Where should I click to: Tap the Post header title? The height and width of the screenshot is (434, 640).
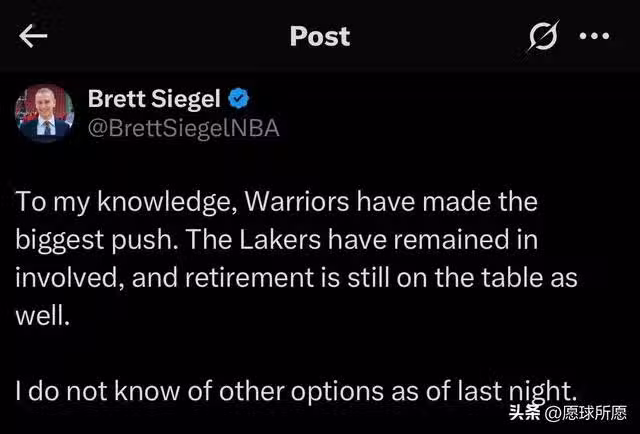click(x=319, y=37)
